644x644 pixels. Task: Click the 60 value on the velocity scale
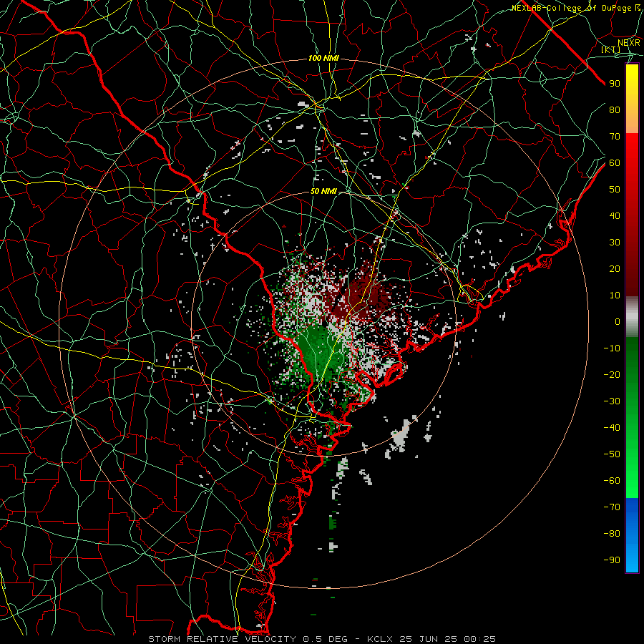click(615, 162)
